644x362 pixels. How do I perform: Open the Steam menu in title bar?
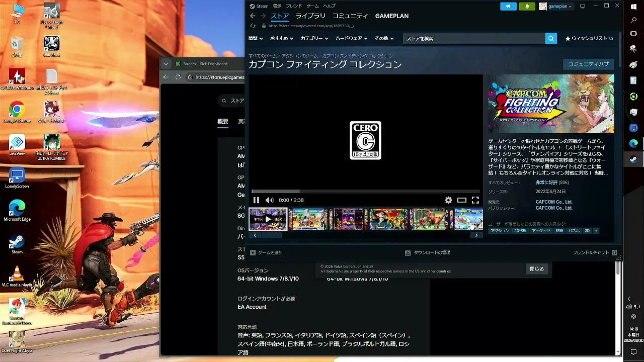(259, 6)
